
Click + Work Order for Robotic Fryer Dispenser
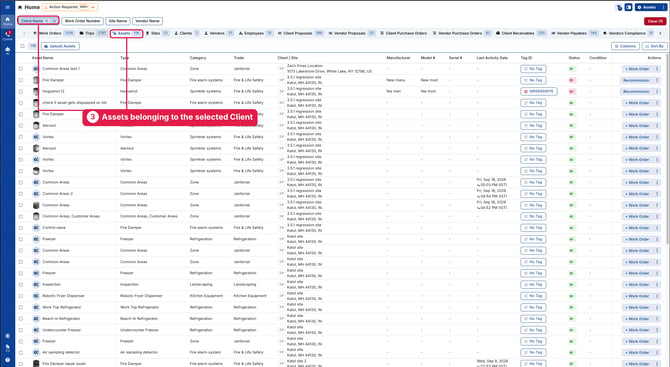point(637,296)
